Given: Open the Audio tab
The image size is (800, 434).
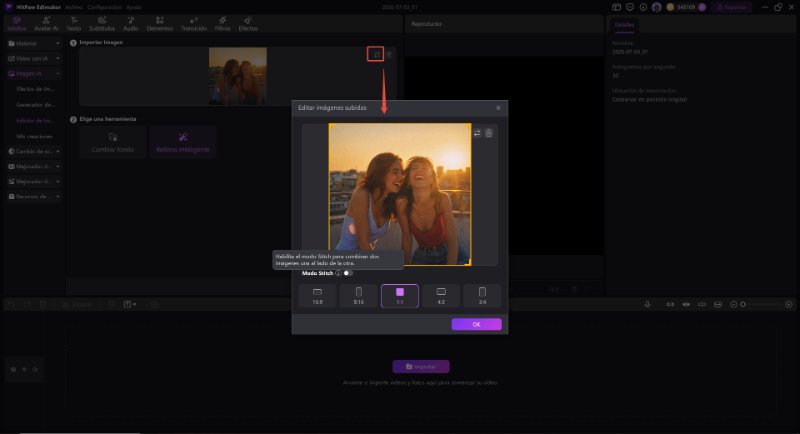Looking at the screenshot, I should tap(131, 23).
